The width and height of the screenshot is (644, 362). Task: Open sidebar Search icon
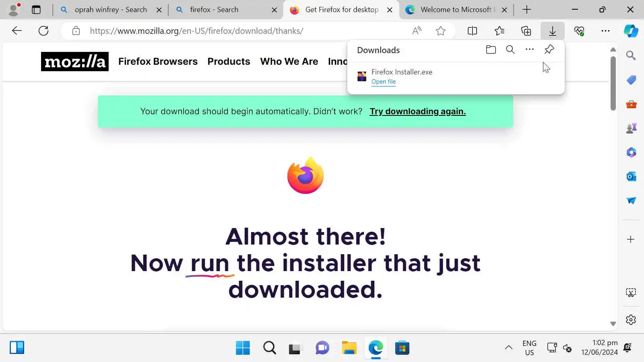coord(631,55)
